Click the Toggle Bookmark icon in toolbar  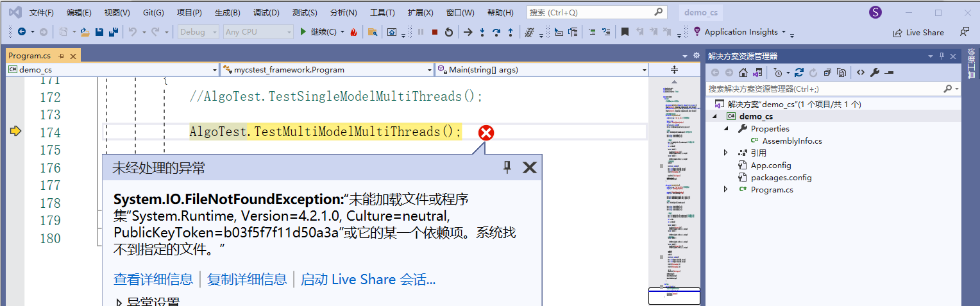[625, 32]
